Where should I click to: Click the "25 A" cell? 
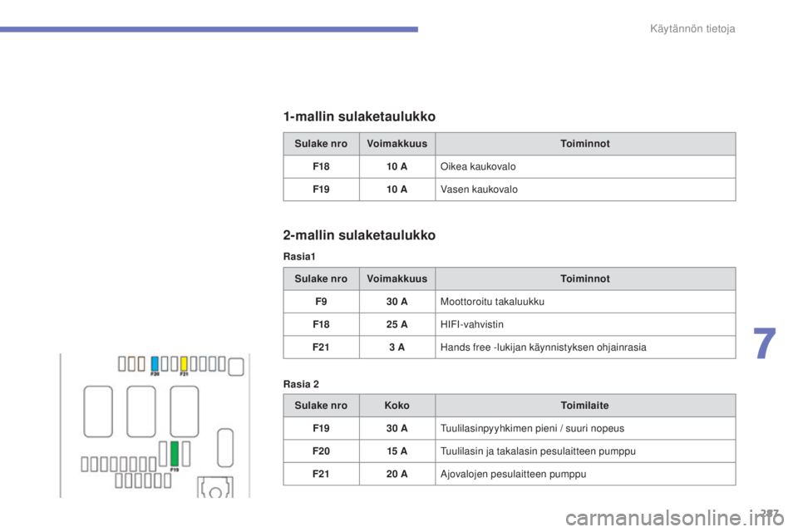point(397,324)
